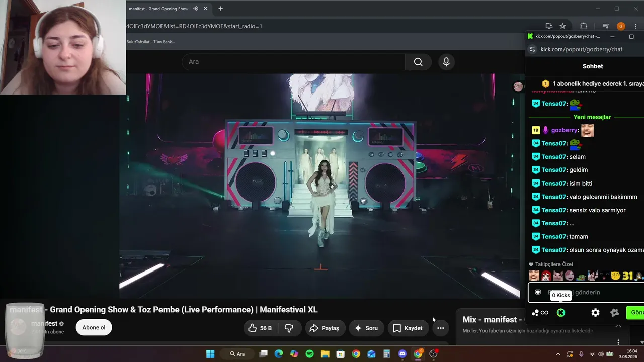Launch Microsoft Edge from taskbar
The image size is (644, 362).
click(279, 354)
